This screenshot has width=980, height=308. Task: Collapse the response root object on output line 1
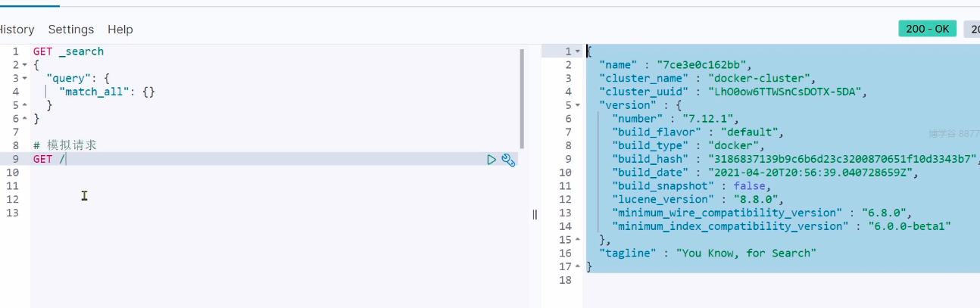pyautogui.click(x=578, y=51)
